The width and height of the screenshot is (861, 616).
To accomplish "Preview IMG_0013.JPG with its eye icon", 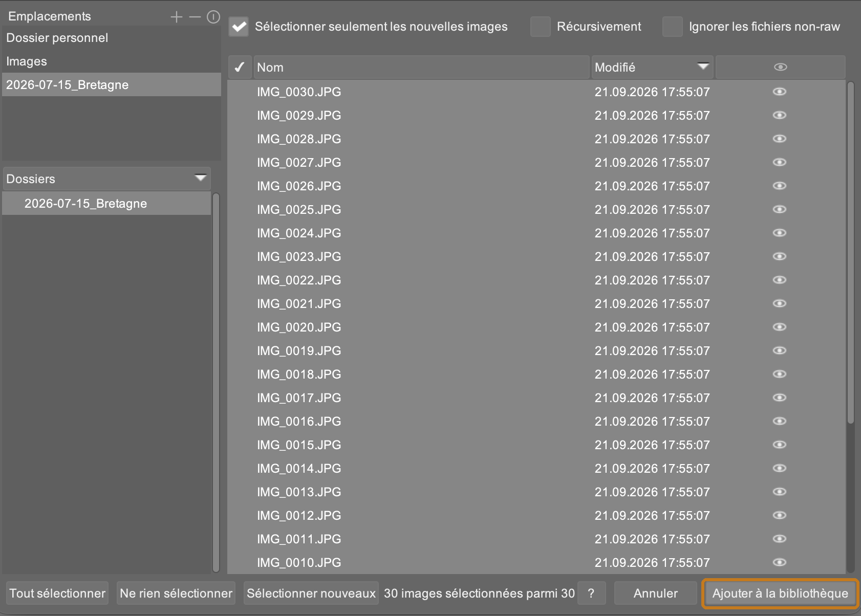I will point(780,492).
